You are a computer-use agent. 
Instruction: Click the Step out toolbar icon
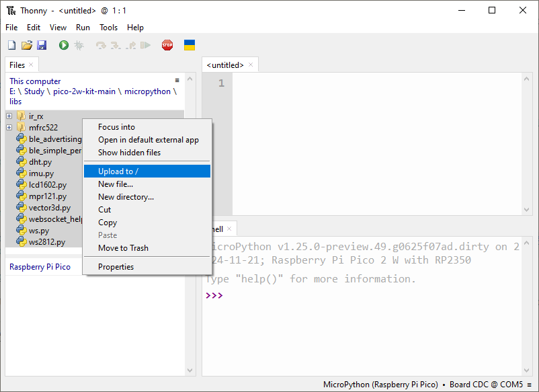click(x=130, y=45)
